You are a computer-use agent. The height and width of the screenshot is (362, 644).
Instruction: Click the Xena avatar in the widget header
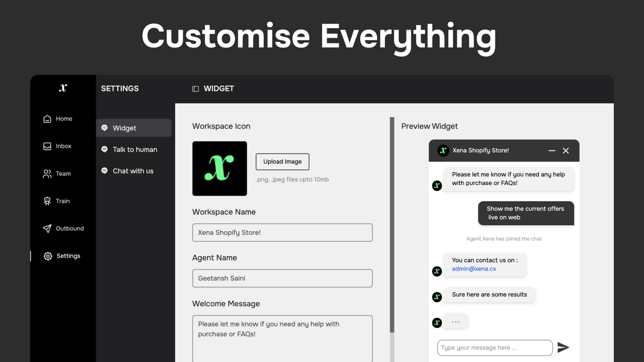click(443, 150)
